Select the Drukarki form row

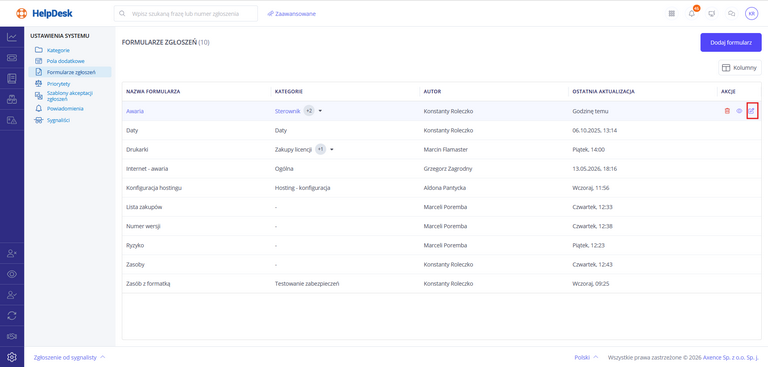click(442, 149)
